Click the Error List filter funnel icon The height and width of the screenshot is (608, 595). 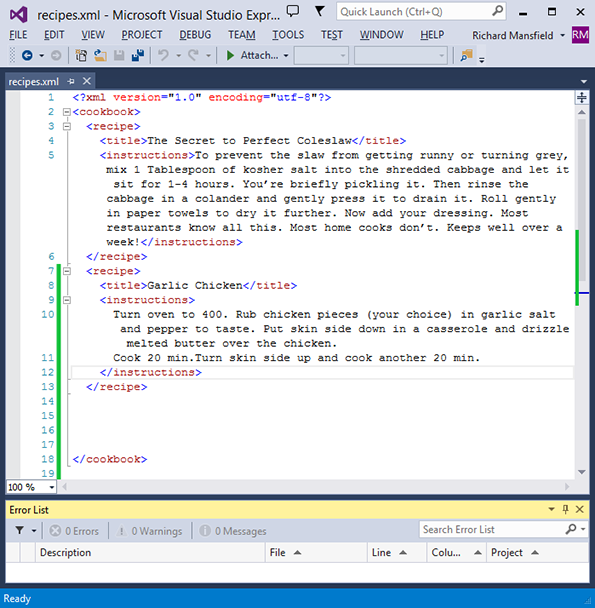click(x=19, y=530)
